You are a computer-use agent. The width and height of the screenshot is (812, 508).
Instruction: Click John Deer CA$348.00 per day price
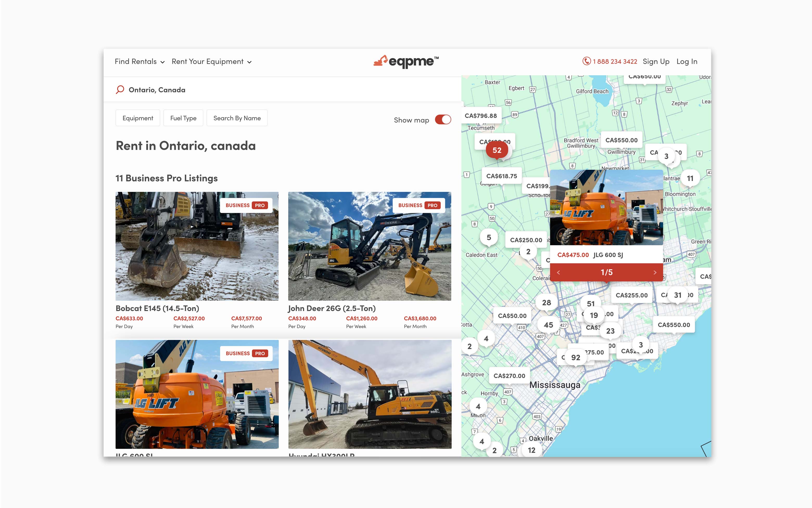click(x=302, y=318)
